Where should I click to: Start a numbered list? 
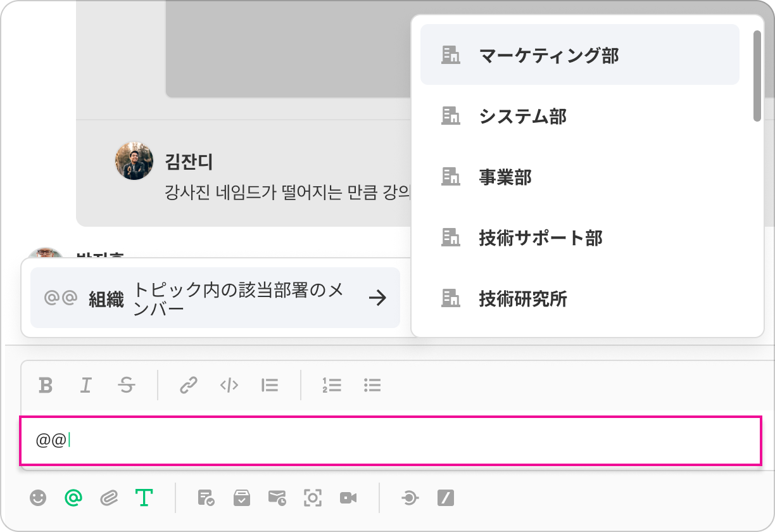331,385
